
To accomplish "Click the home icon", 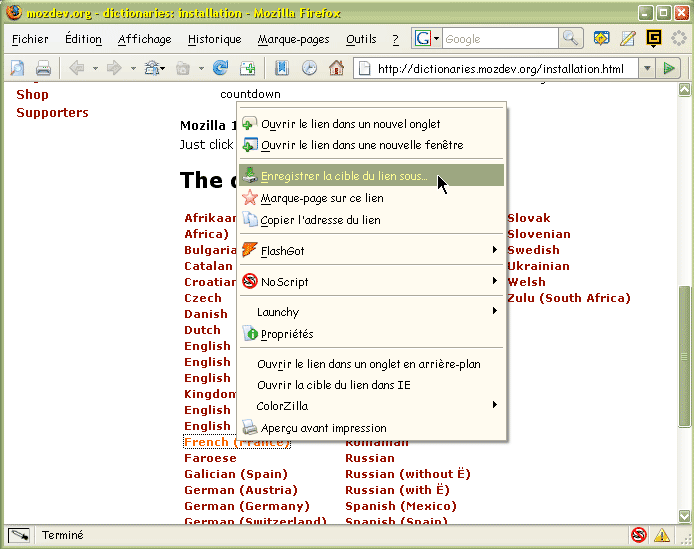I will [336, 68].
